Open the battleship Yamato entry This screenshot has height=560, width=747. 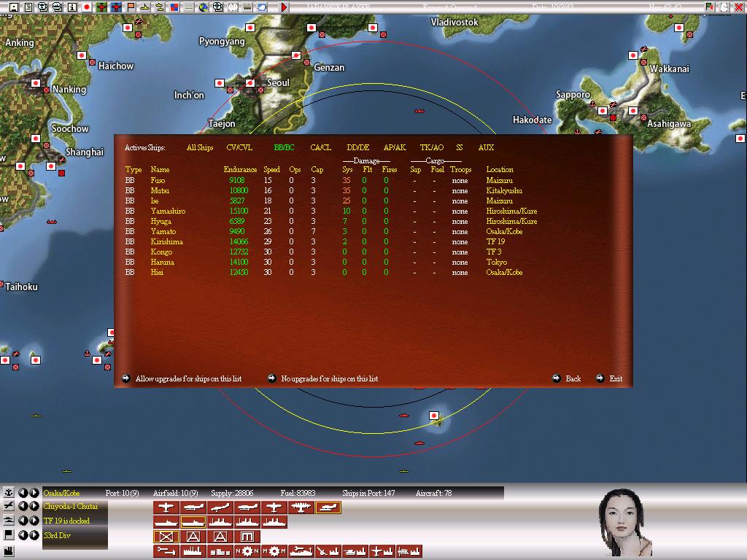(x=163, y=231)
